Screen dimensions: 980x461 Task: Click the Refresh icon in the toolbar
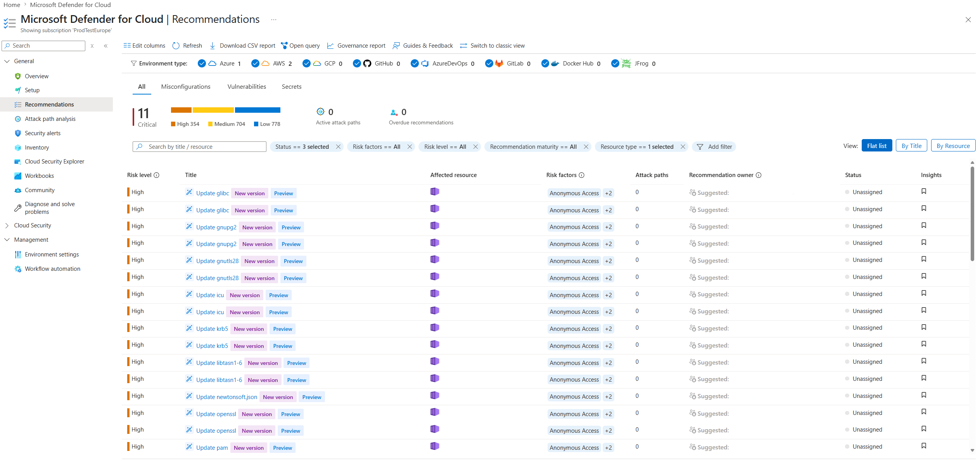click(176, 46)
